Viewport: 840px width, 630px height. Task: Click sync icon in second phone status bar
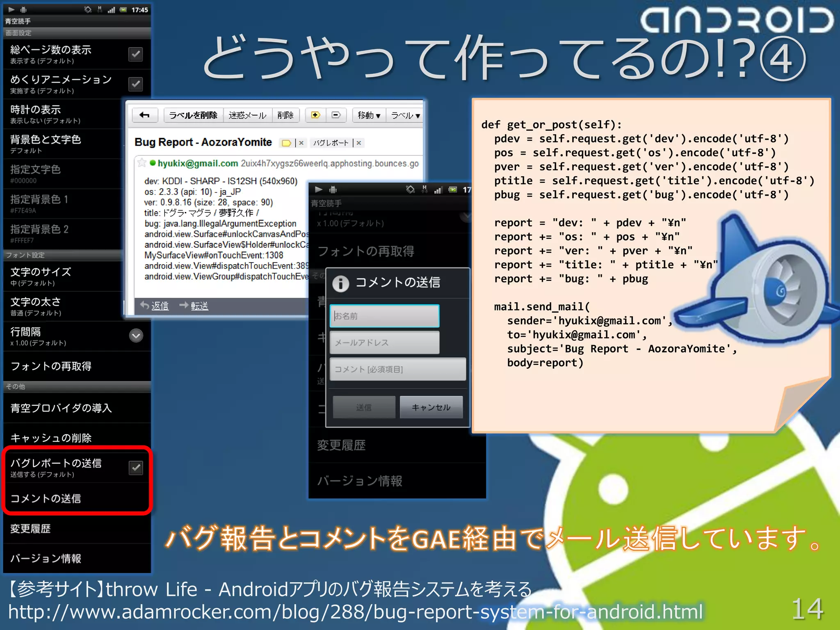[410, 189]
